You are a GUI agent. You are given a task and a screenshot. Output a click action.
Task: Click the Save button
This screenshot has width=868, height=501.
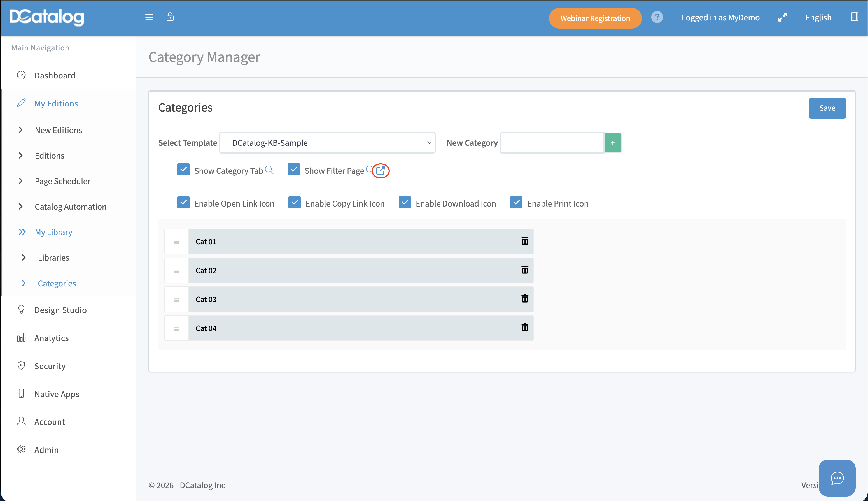(827, 108)
